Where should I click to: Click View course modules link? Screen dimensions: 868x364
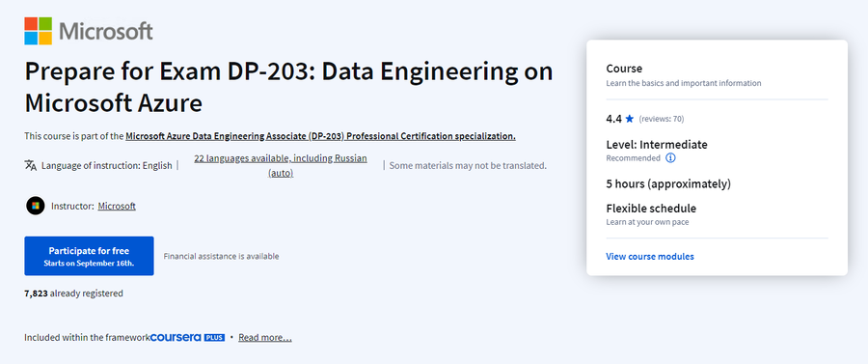coord(650,257)
